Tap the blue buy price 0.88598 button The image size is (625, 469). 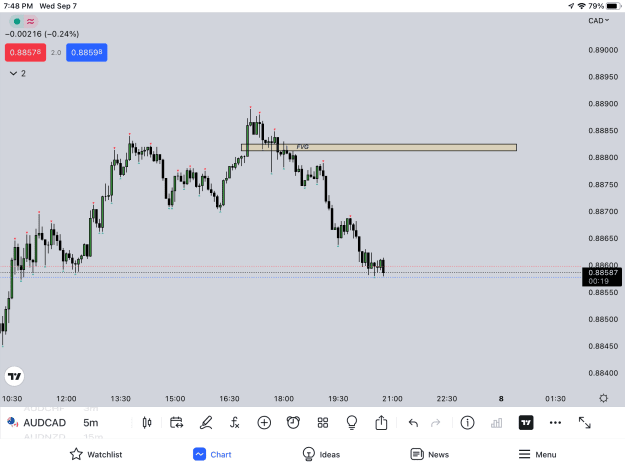[x=86, y=52]
